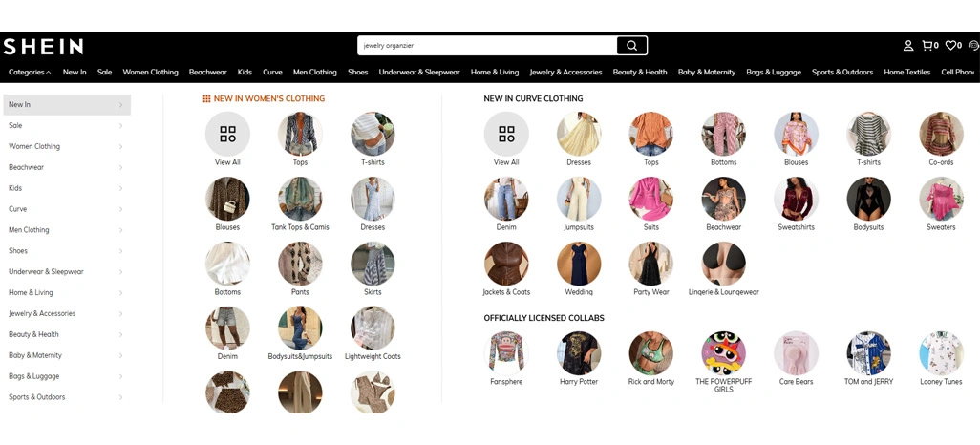Viewport: 980px width, 445px height.
Task: Open Party Wear category image
Action: point(651,264)
